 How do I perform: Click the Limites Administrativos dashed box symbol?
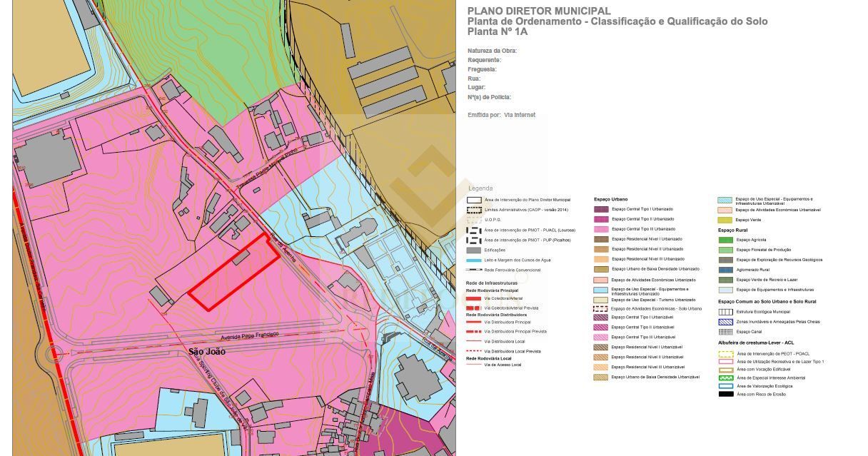click(473, 210)
